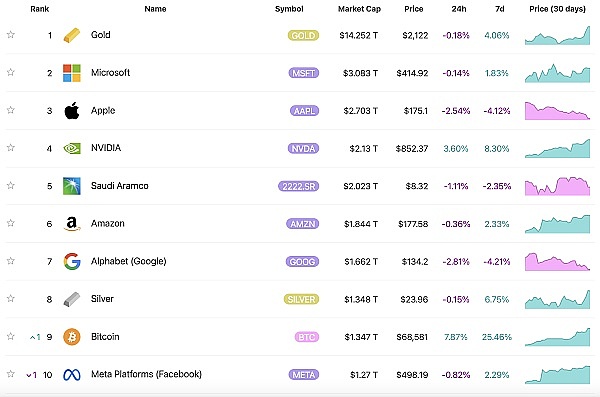
Task: Star Microsoft as a favorite
Action: (11, 72)
